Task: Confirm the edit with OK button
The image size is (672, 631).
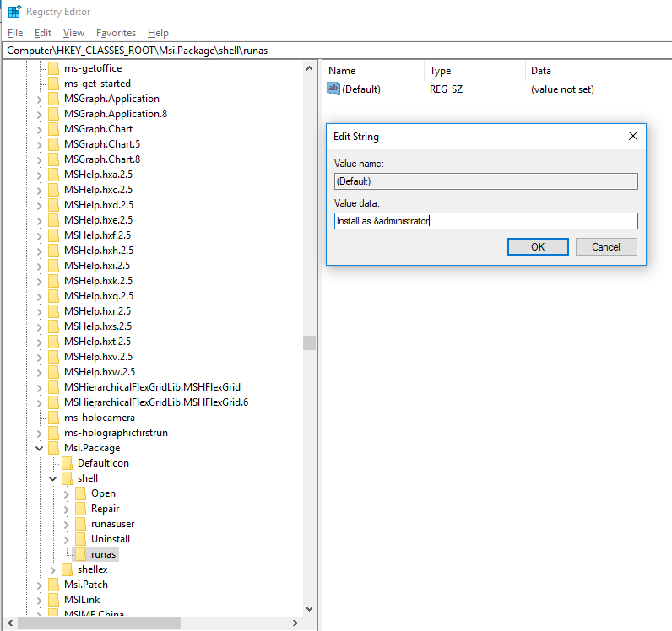Action: [x=538, y=247]
